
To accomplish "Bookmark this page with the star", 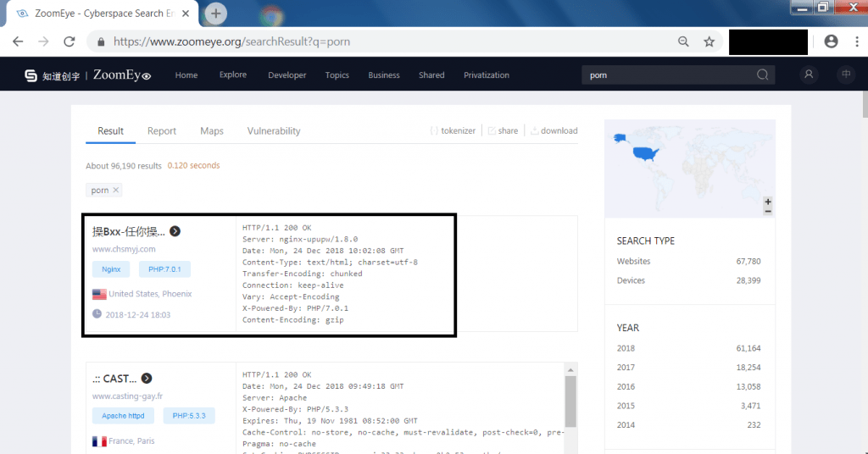I will [x=709, y=42].
